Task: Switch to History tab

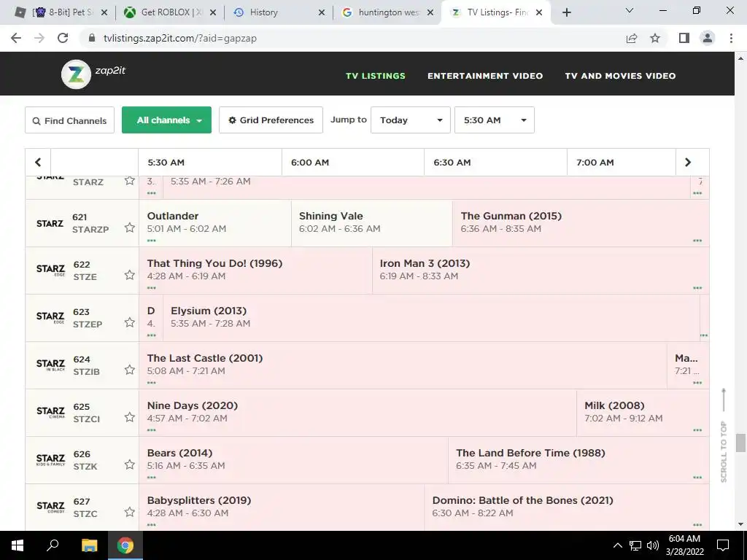Action: click(277, 12)
